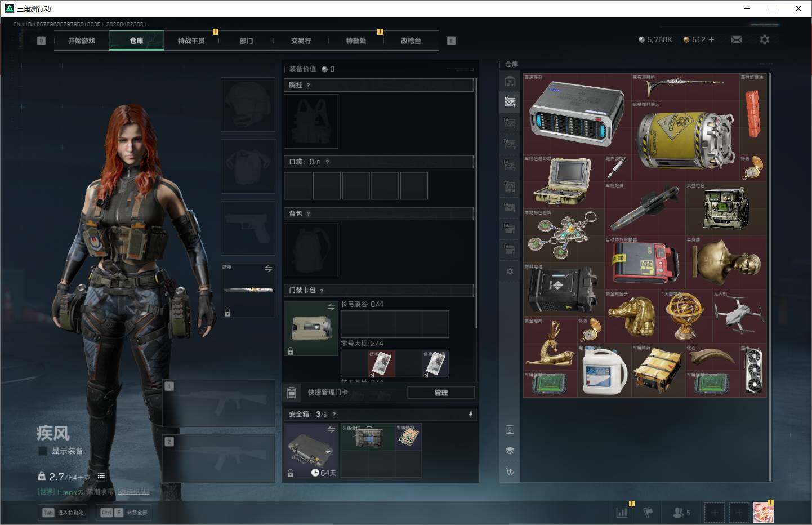This screenshot has height=525, width=812.
Task: Click the 邀请组队 link
Action: point(133,492)
